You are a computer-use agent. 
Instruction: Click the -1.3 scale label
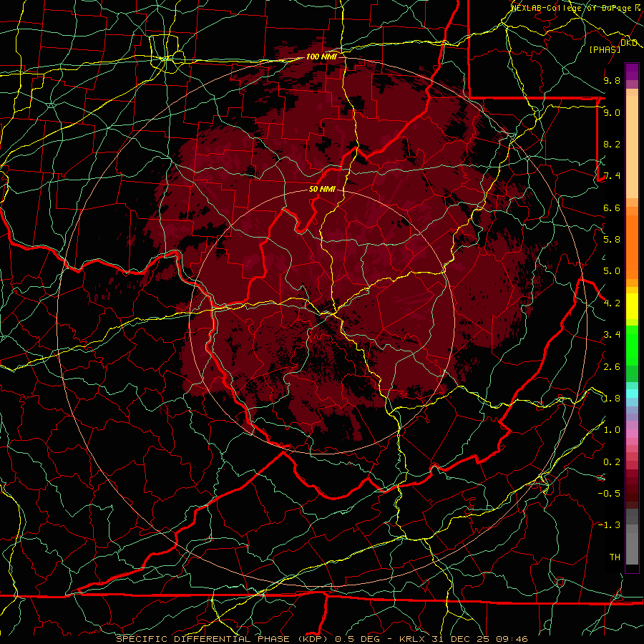[x=609, y=525]
